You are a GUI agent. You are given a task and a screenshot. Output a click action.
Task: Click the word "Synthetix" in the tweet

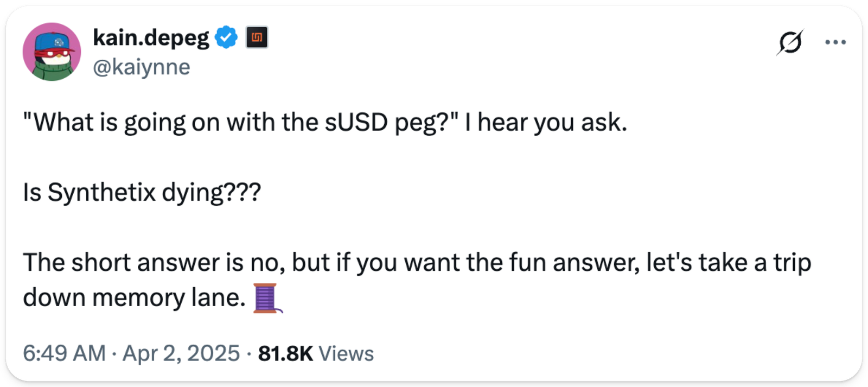coord(101,192)
